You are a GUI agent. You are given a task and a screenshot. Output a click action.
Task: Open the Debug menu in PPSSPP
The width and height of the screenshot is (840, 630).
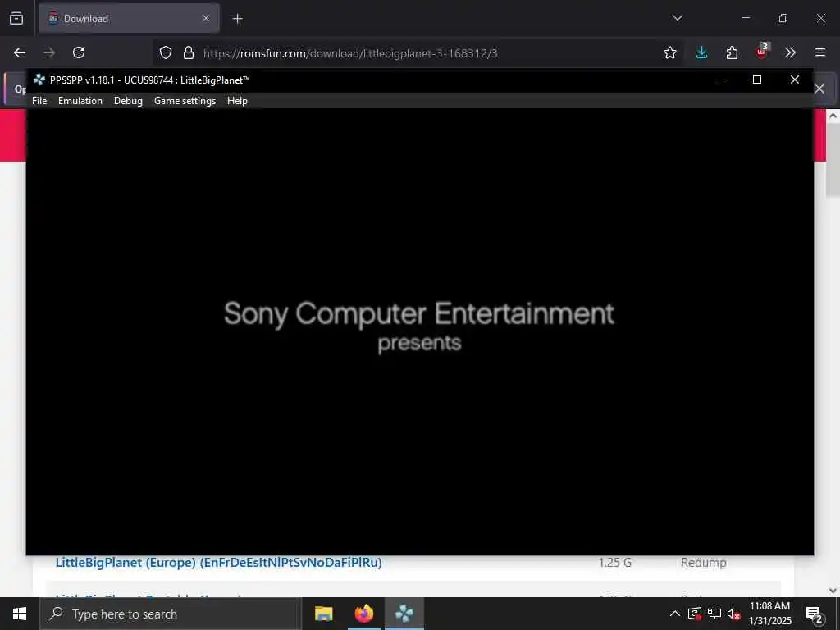(x=128, y=101)
